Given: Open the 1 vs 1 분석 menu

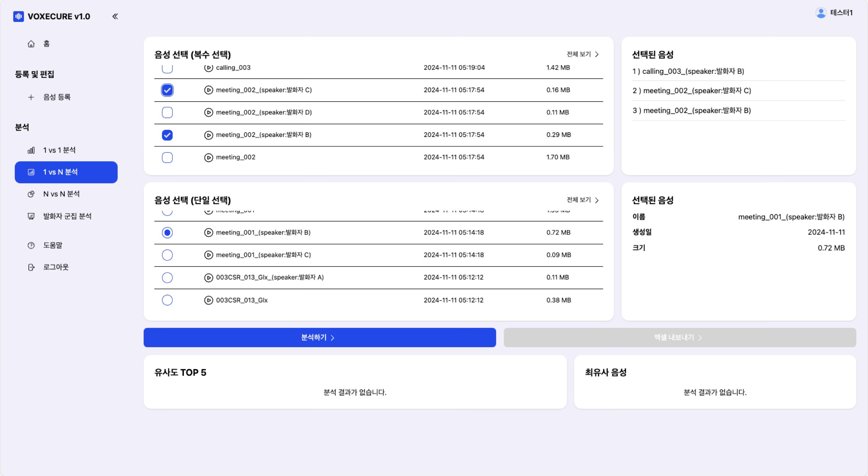Looking at the screenshot, I should 59,150.
